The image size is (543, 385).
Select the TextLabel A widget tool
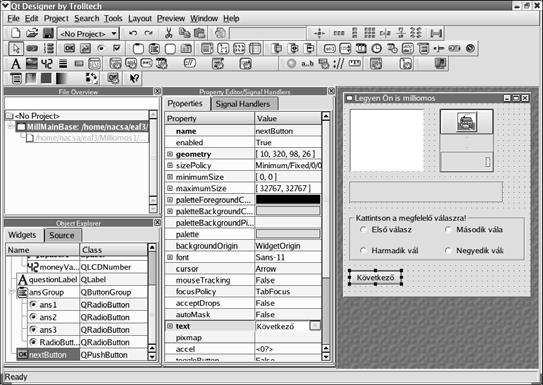[x=15, y=64]
